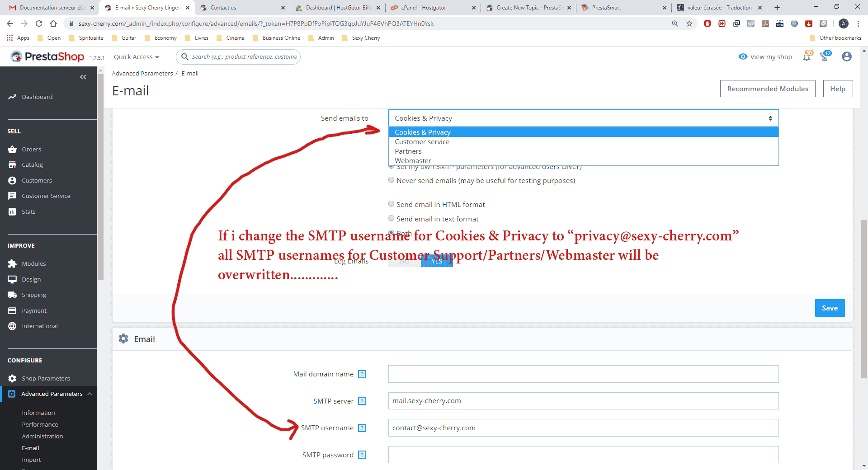Select Send email in text format
Viewport: 868px width, 470px height.
point(392,218)
